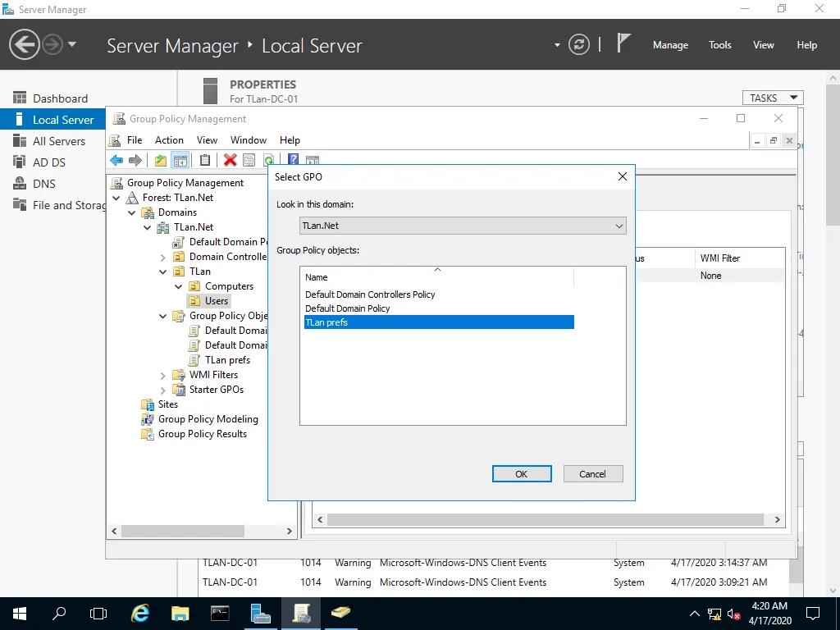840x630 pixels.
Task: Collapse the Forest: TLan.Net tree node
Action: coord(116,198)
